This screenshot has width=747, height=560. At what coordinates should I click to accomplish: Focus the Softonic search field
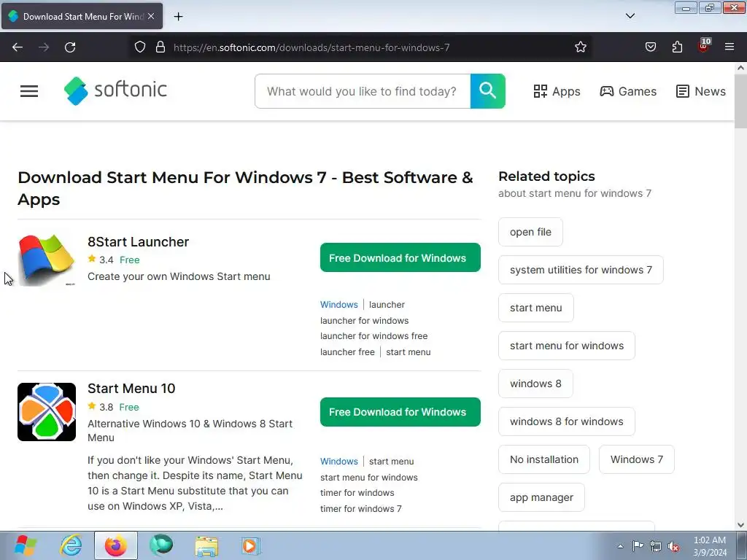click(x=363, y=91)
